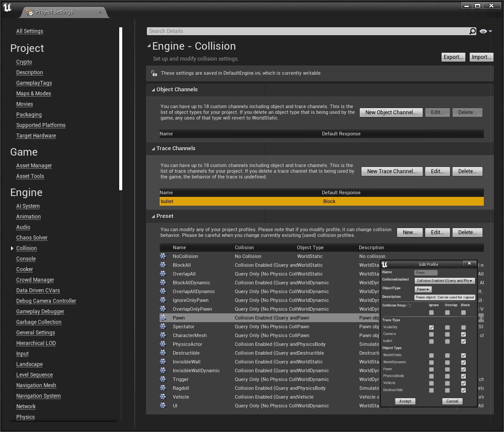
Task: Uncheck the Block checkbox for Destructible
Action: [463, 390]
